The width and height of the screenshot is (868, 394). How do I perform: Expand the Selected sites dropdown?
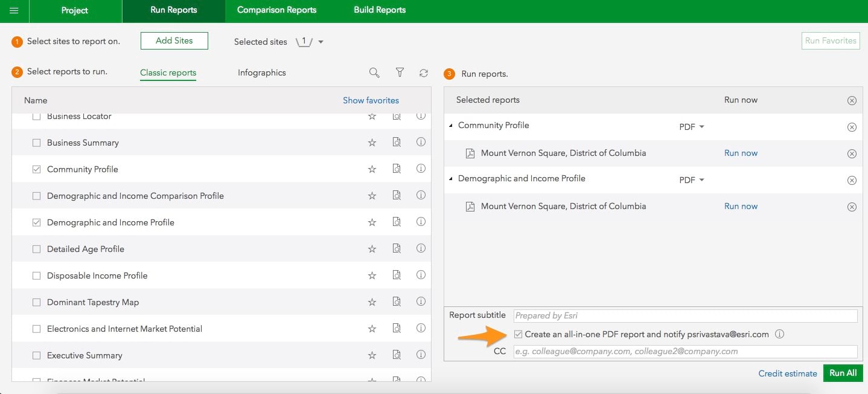(x=321, y=42)
